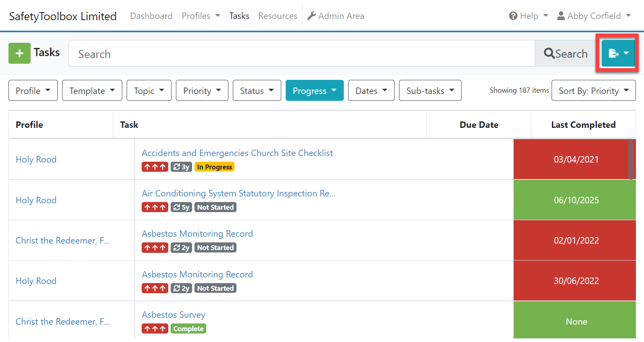Open the Abby Corfield user menu
Screen dimensions: 644x342
594,16
